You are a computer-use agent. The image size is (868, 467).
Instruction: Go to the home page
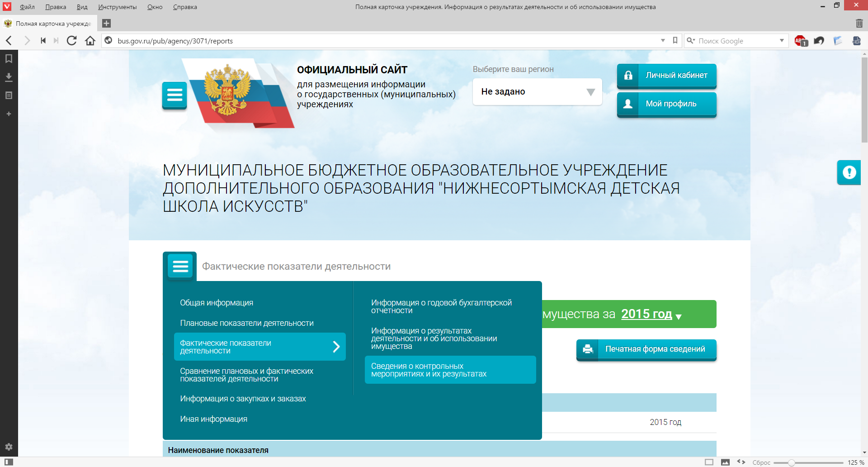pyautogui.click(x=90, y=41)
